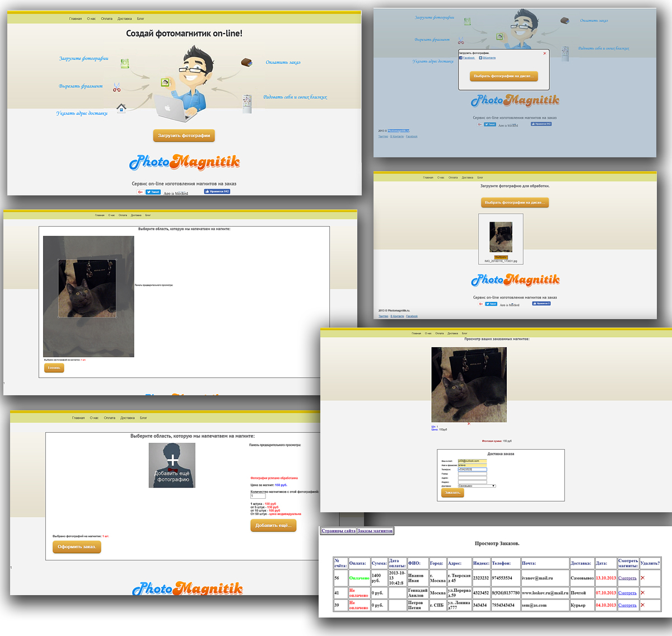Click the Facebook 'Нравится' button on the home page
Image resolution: width=672 pixels, height=636 pixels.
click(217, 191)
